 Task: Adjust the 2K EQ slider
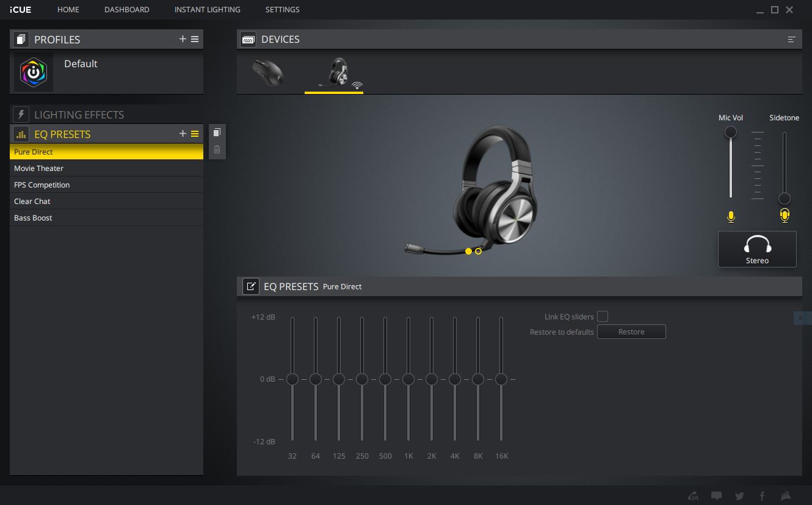(x=431, y=379)
